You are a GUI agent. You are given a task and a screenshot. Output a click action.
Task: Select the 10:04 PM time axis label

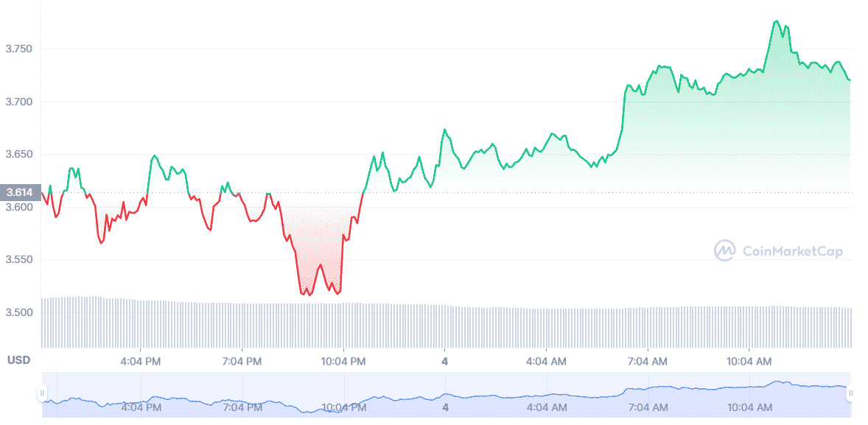[x=343, y=362]
